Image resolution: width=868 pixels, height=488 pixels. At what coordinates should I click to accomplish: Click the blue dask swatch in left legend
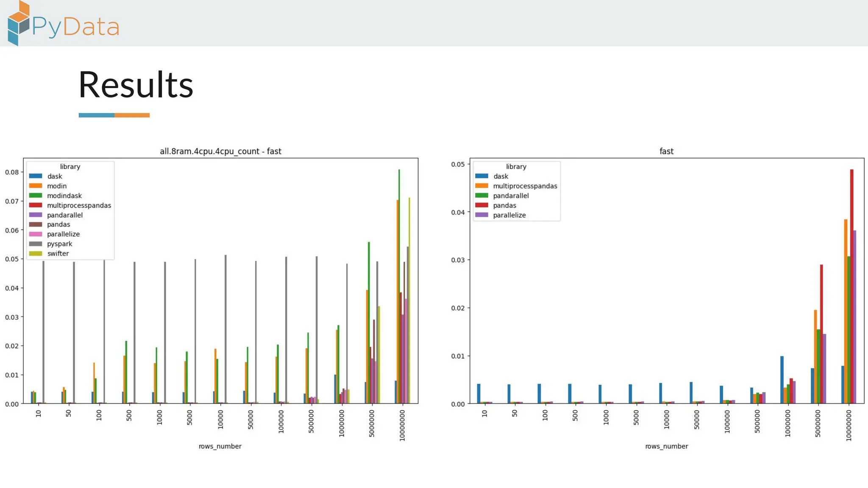(x=36, y=176)
